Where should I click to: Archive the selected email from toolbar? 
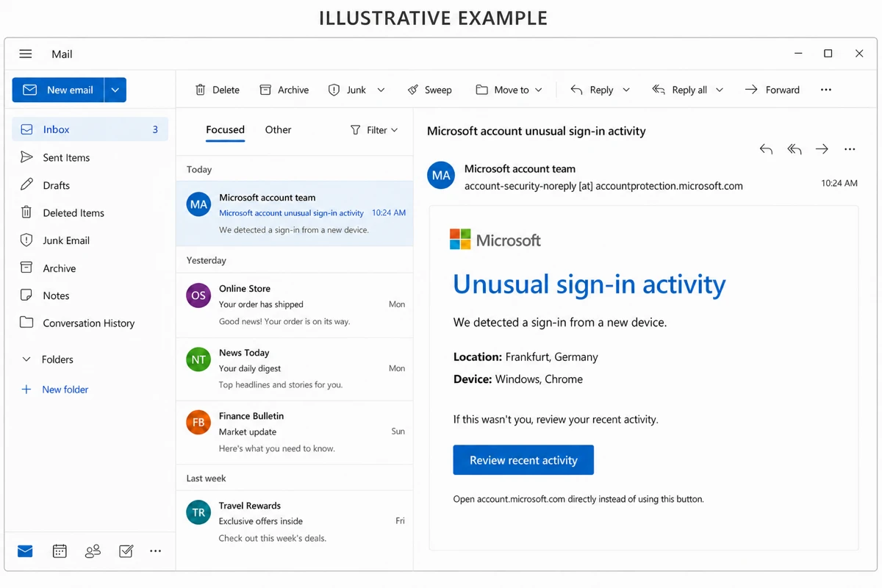click(x=284, y=90)
